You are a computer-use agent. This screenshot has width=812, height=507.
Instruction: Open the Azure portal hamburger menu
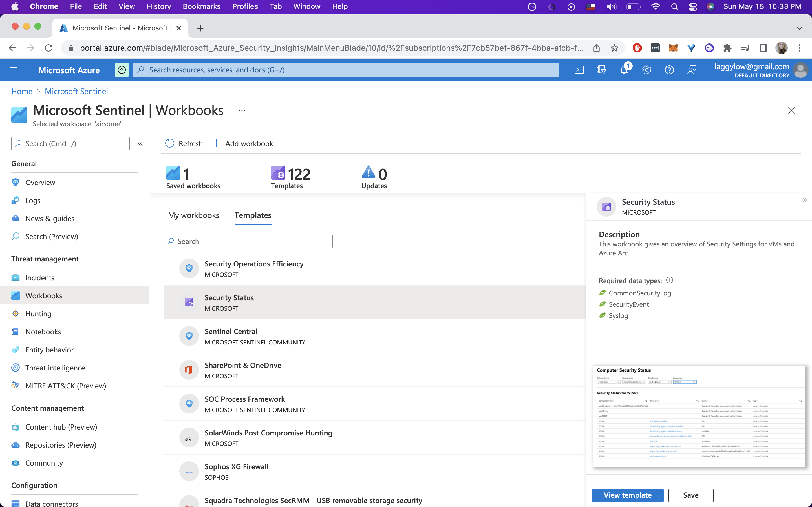(14, 70)
